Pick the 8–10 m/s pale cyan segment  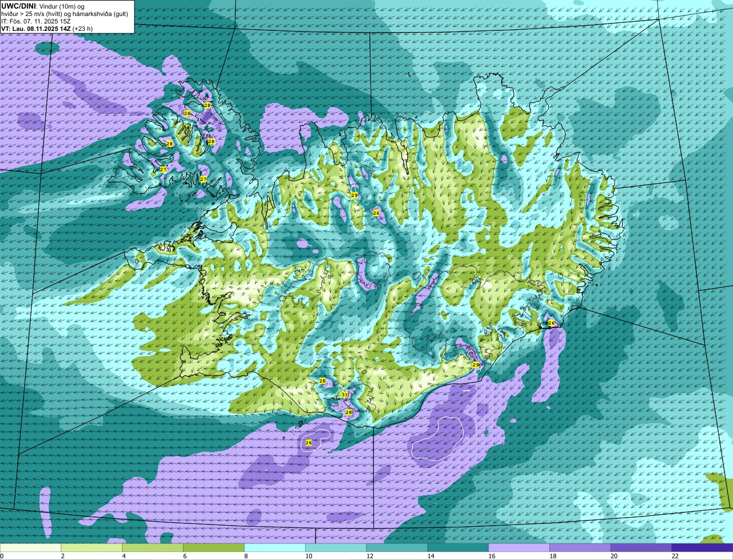coord(275,547)
